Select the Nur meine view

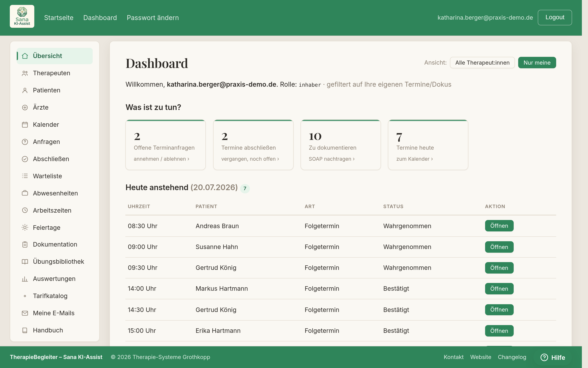point(537,63)
